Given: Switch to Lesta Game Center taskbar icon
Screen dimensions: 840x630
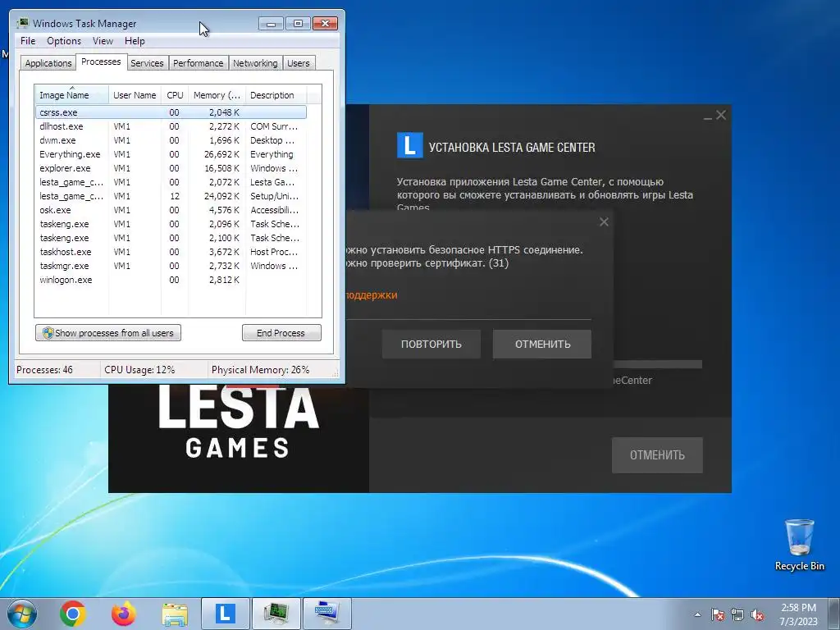Looking at the screenshot, I should click(226, 614).
